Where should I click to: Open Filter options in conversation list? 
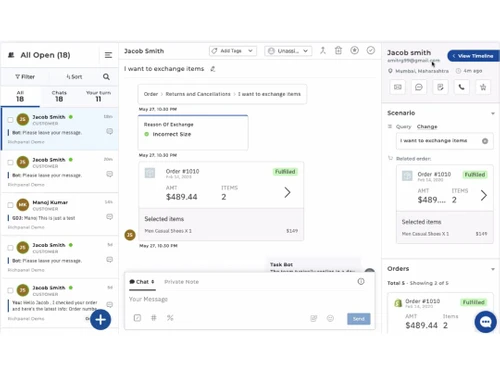[25, 77]
